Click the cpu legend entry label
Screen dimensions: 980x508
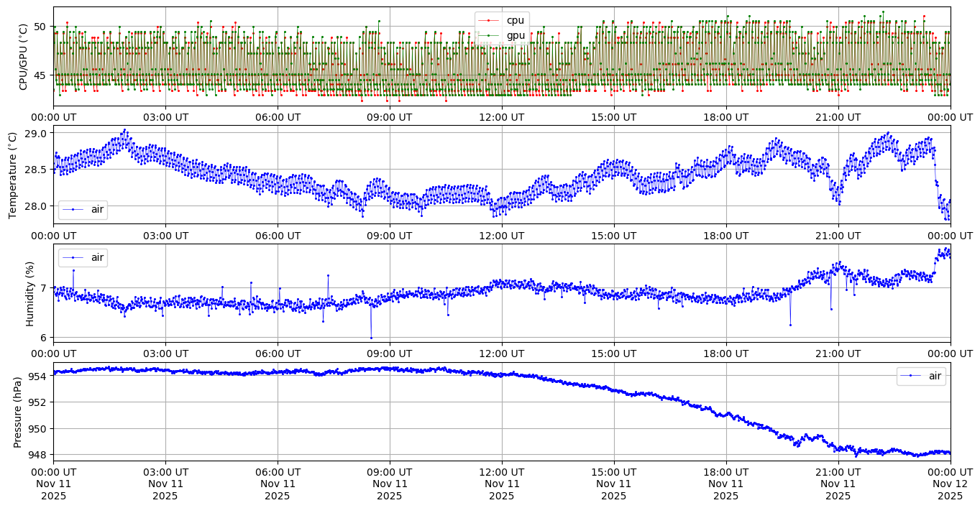(x=516, y=20)
